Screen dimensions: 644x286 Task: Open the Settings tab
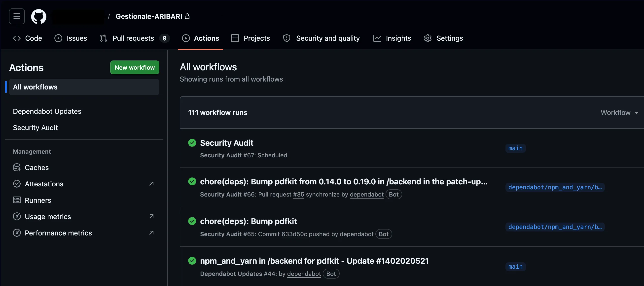[443, 38]
